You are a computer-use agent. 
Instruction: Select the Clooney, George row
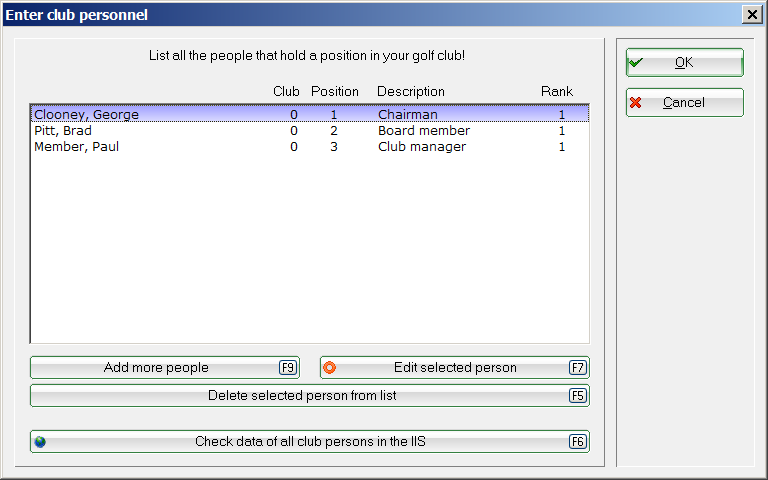coord(310,115)
